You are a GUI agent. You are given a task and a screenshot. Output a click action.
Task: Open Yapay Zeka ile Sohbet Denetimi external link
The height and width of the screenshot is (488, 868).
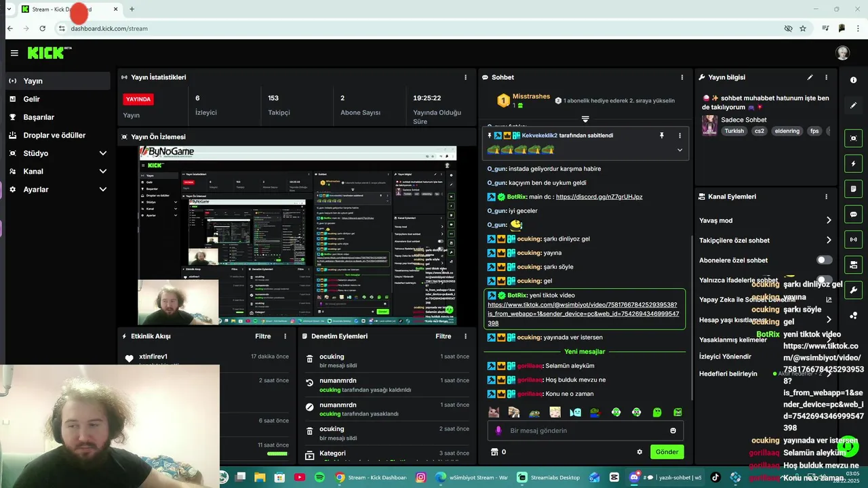click(x=828, y=300)
